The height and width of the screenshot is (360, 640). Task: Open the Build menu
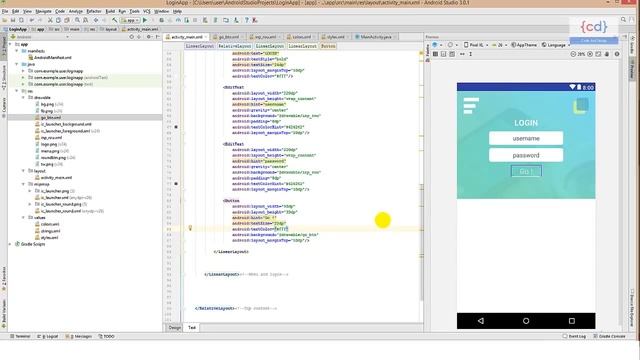click(110, 11)
